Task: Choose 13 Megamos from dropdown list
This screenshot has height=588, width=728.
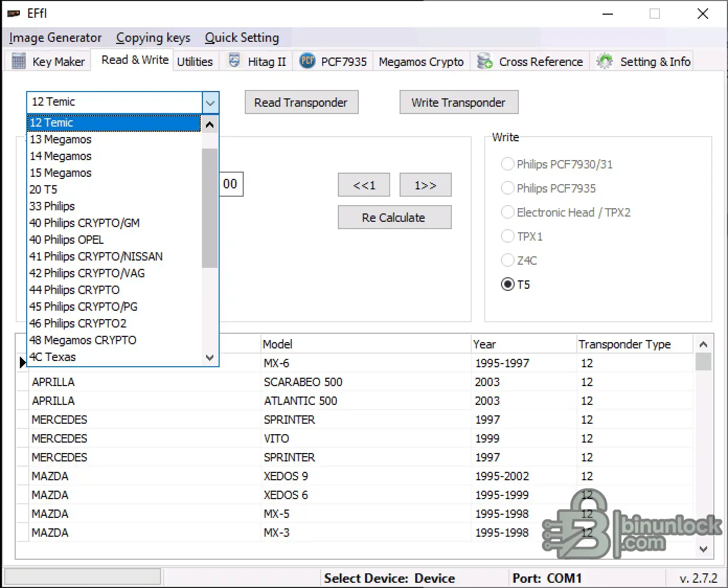Action: click(114, 140)
